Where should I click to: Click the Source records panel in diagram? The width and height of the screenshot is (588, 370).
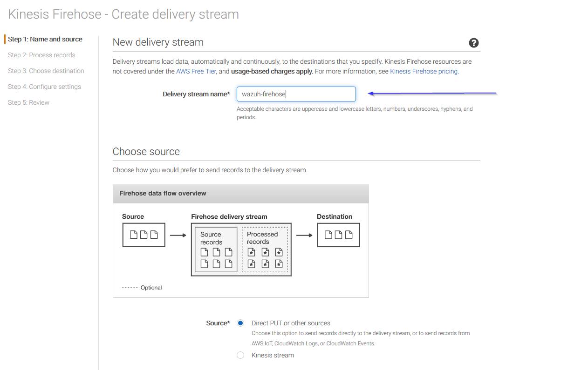pos(216,249)
